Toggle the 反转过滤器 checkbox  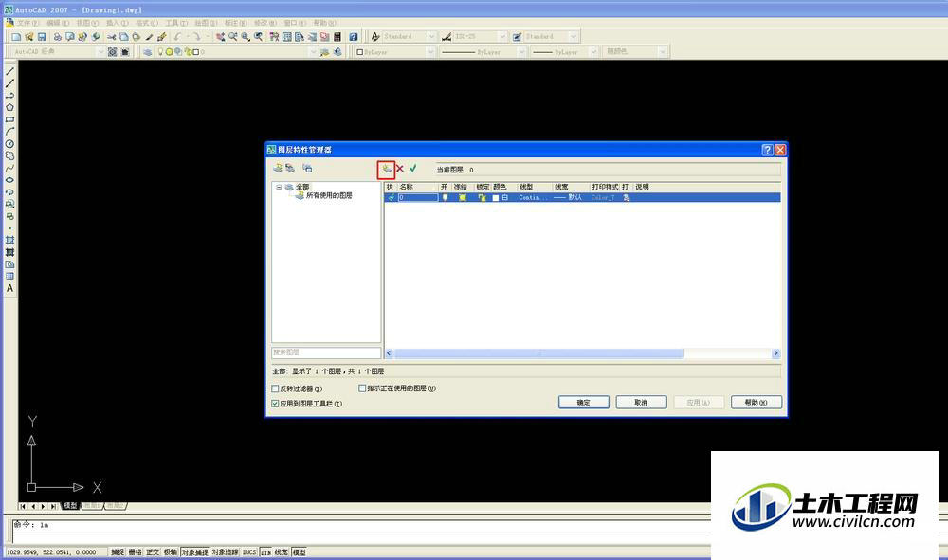(275, 389)
